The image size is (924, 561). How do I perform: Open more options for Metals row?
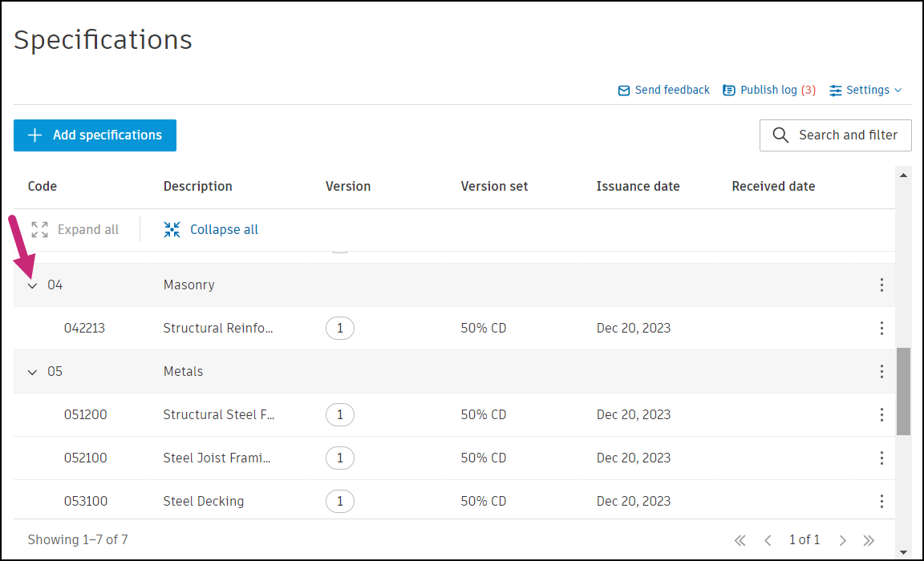coord(881,372)
